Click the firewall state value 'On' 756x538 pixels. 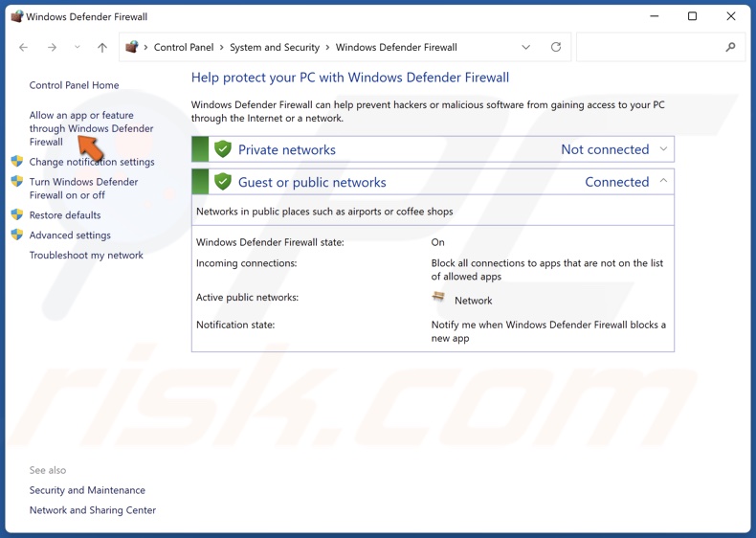[437, 242]
